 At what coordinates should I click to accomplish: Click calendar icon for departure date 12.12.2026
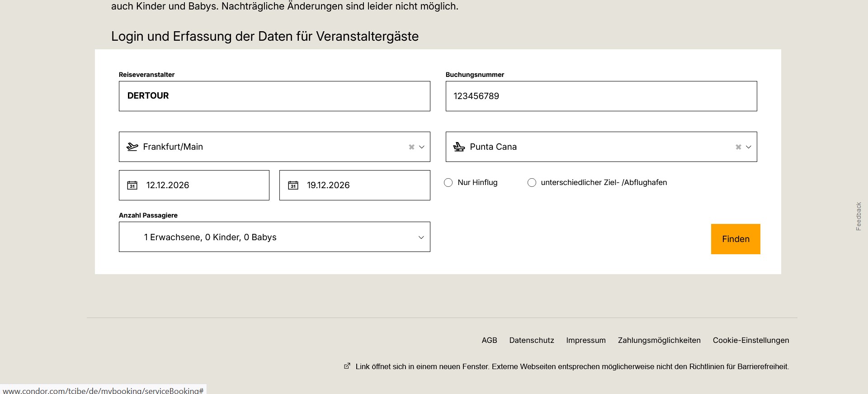point(132,185)
